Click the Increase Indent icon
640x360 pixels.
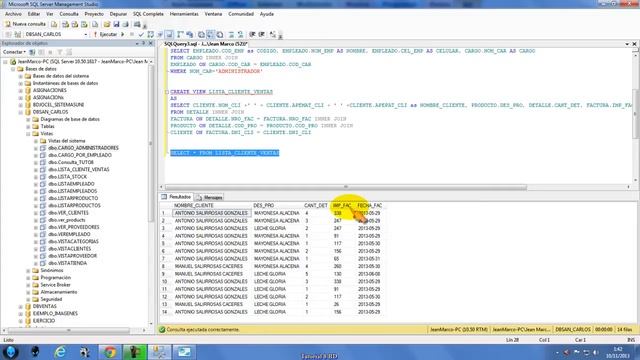click(x=262, y=35)
